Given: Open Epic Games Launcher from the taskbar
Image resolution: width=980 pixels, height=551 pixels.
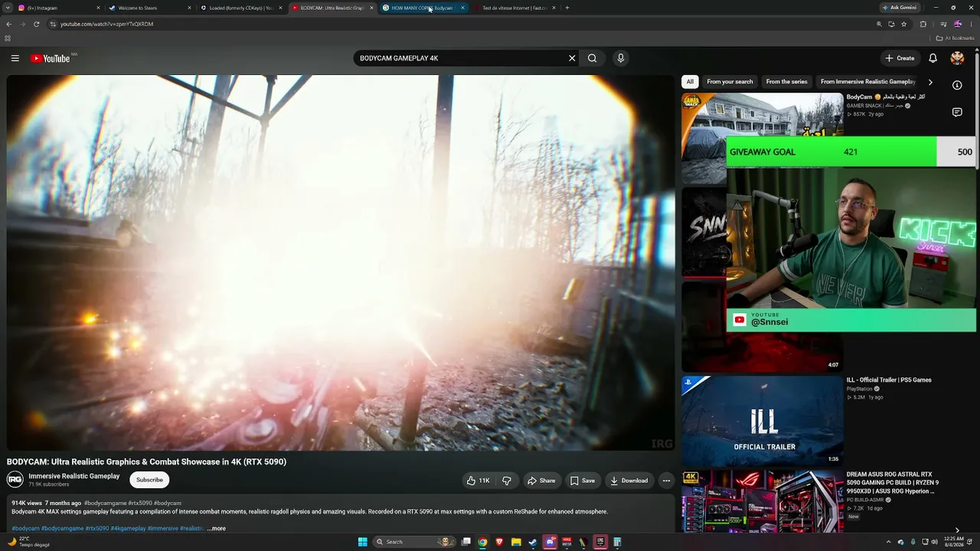Looking at the screenshot, I should (600, 542).
